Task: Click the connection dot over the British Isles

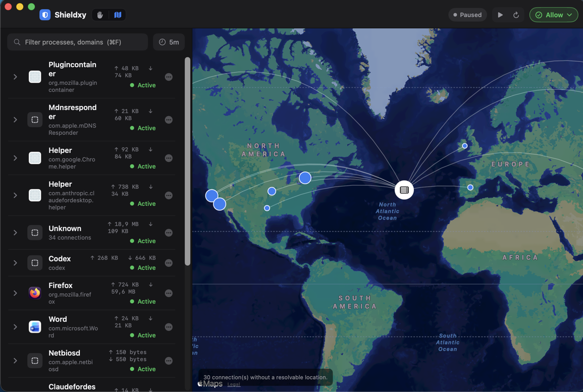Action: (465, 146)
